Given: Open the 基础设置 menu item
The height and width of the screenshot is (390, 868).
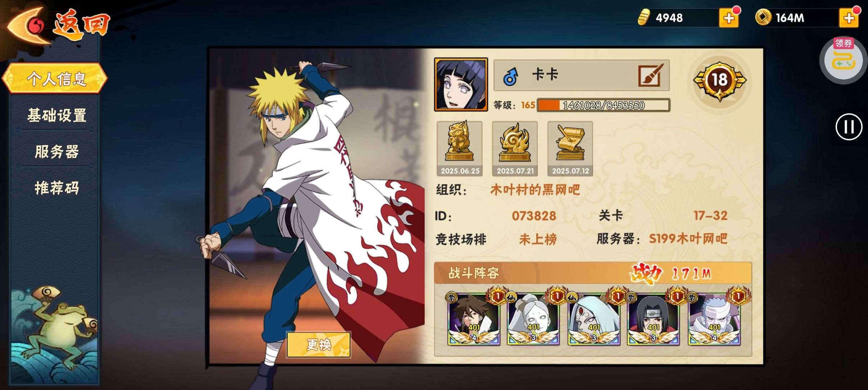Looking at the screenshot, I should (x=56, y=115).
